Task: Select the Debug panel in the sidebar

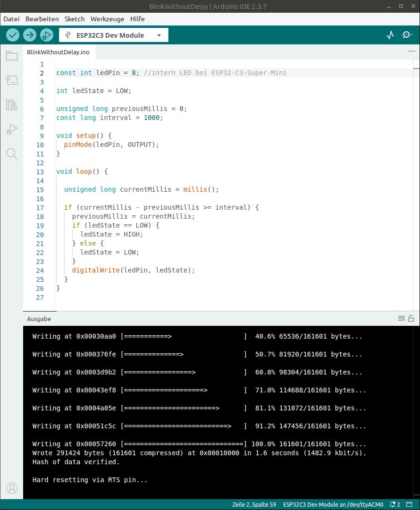Action: pos(11,129)
